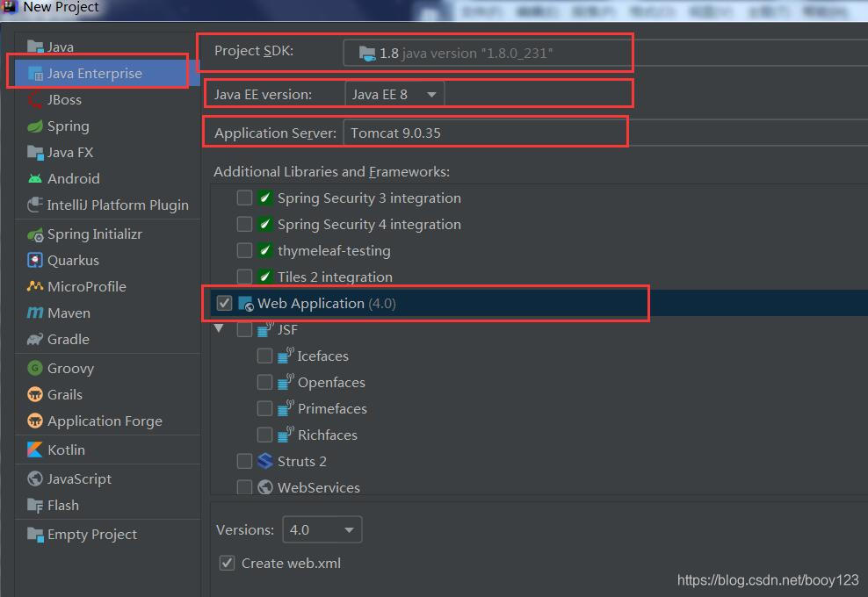Click the Tiles 2 integration label
This screenshot has width=868, height=597.
tap(335, 277)
